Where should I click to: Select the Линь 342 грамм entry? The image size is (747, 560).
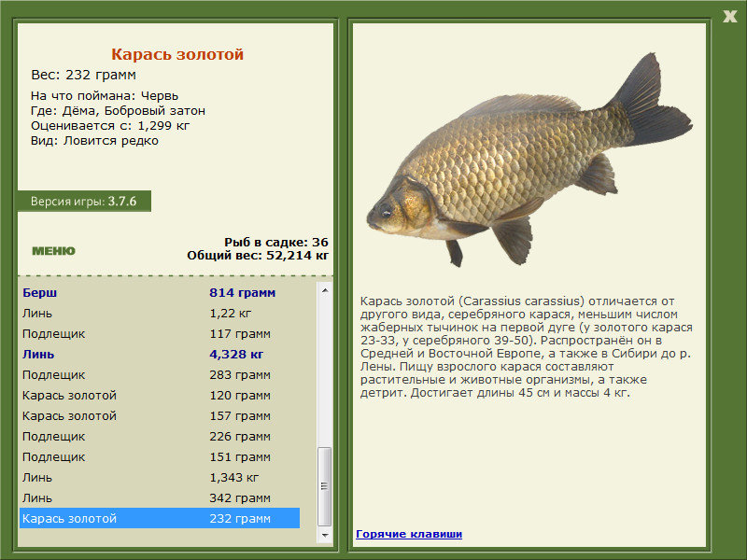click(x=160, y=497)
